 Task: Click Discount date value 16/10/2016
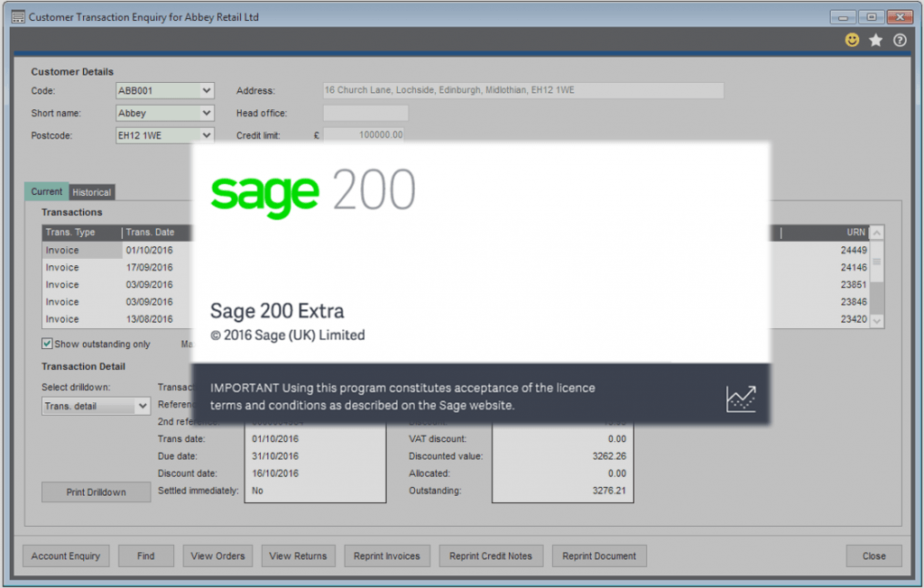[275, 473]
